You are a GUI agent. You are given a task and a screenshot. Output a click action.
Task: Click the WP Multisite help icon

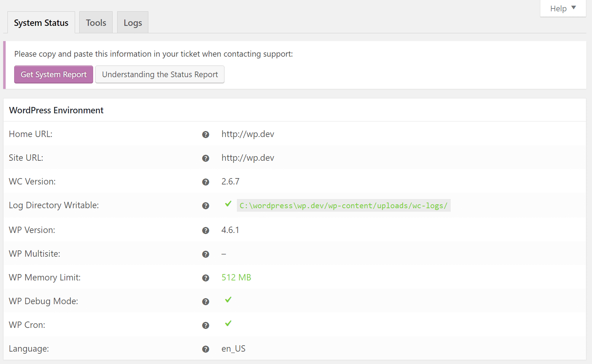point(205,254)
